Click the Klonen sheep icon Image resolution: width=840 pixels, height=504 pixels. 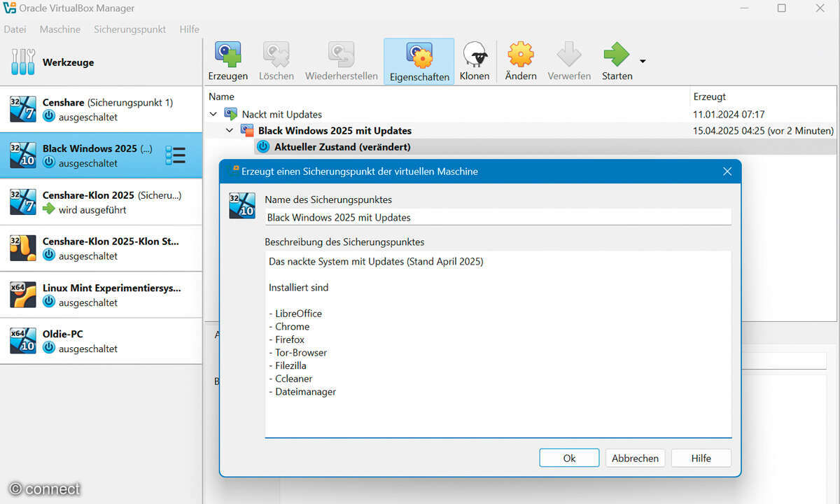(475, 55)
